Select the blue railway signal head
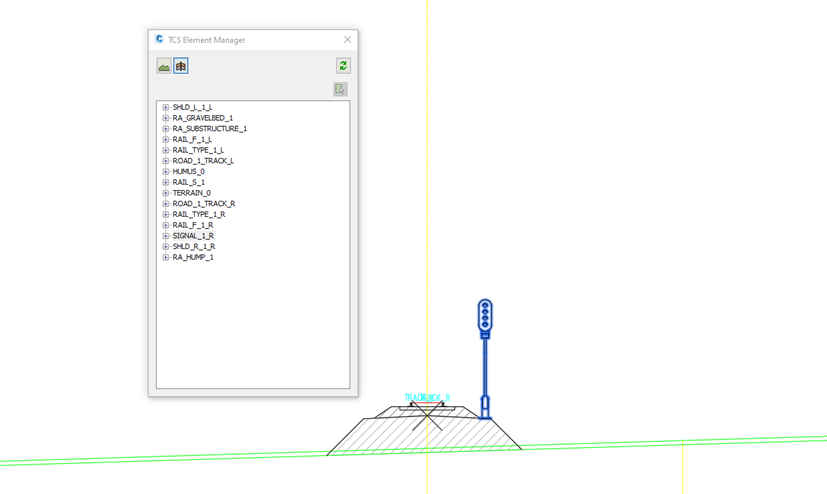The image size is (827, 494). click(485, 316)
